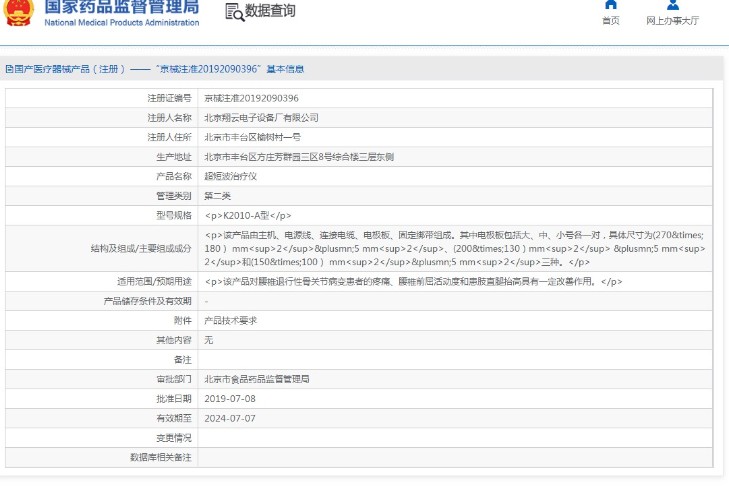729x487 pixels.
Task: Select the 国产医疗器械产品（注册）breadcrumb text
Action: click(70, 69)
